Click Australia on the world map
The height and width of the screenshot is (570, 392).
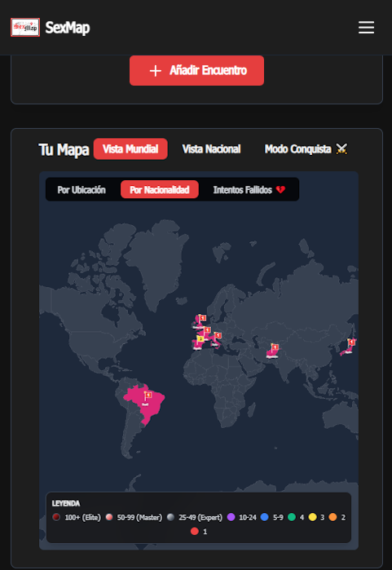coord(340,418)
